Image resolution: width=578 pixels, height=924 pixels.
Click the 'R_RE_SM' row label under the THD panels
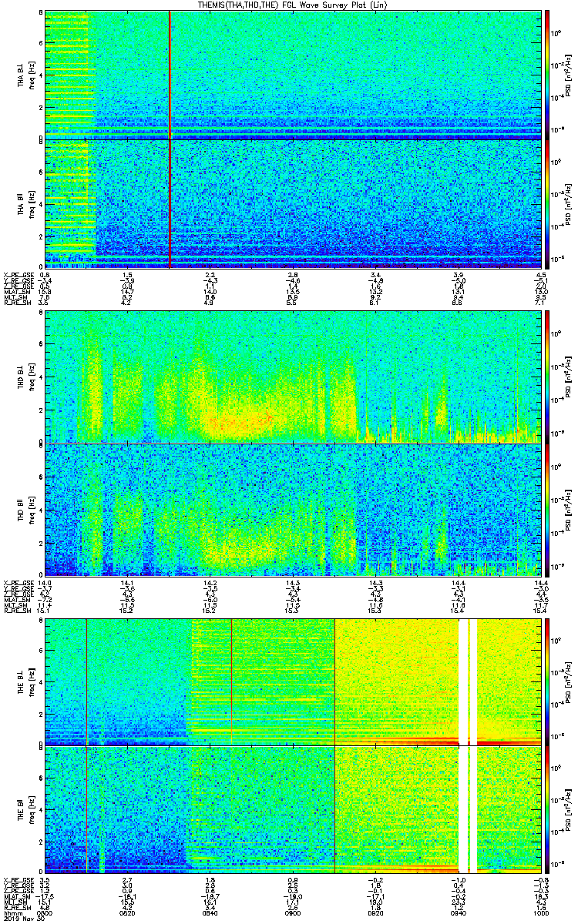(x=16, y=611)
